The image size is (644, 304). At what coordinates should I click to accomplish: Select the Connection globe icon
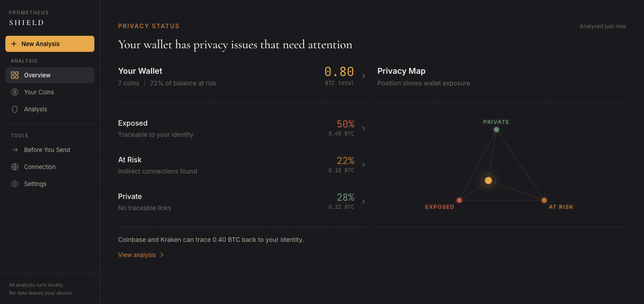click(x=15, y=167)
